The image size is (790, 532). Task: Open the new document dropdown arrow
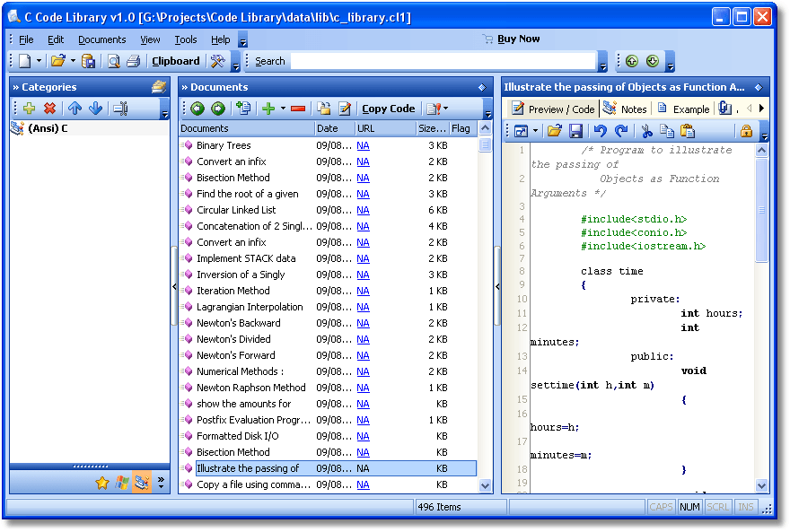coord(282,109)
